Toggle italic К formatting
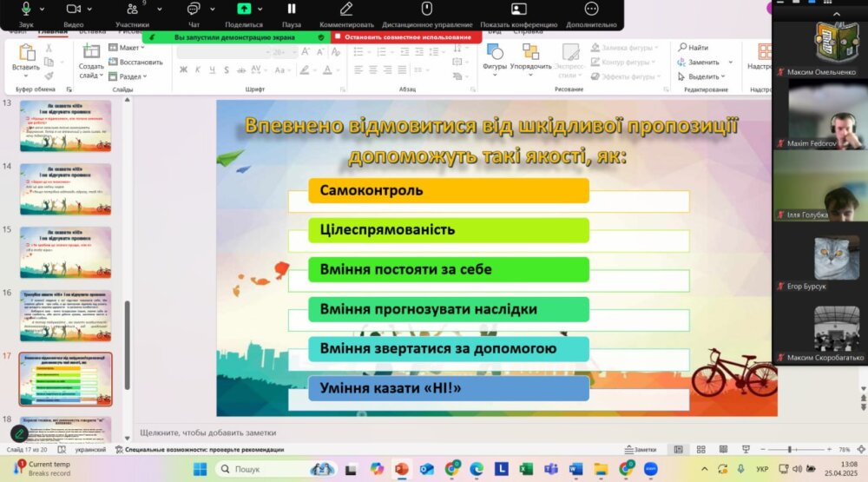868x482 pixels. point(198,69)
